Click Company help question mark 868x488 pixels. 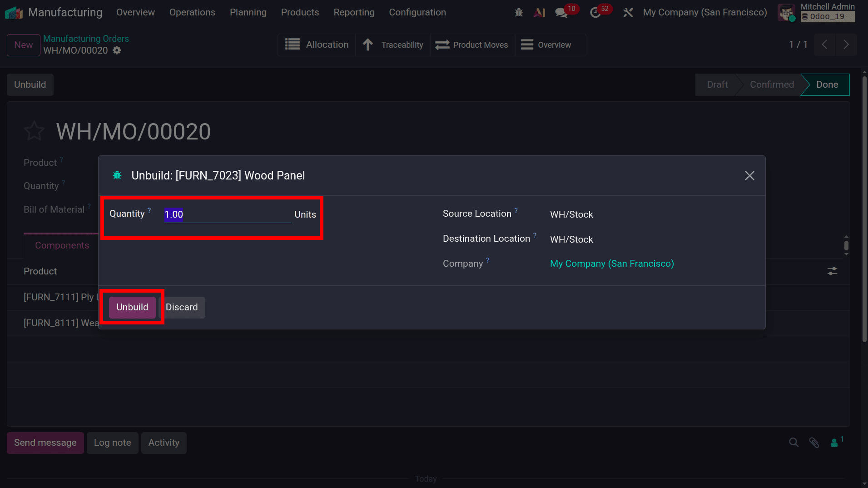tap(487, 260)
